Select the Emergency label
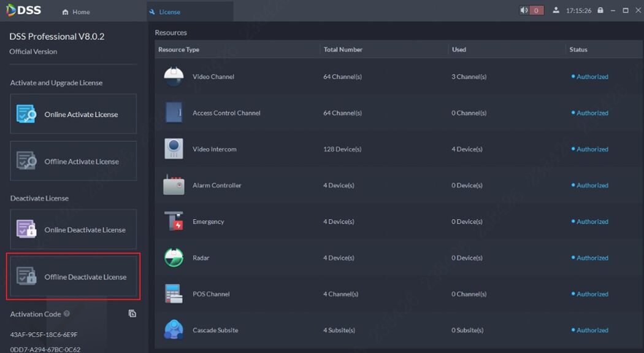Image resolution: width=644 pixels, height=353 pixels. point(209,222)
